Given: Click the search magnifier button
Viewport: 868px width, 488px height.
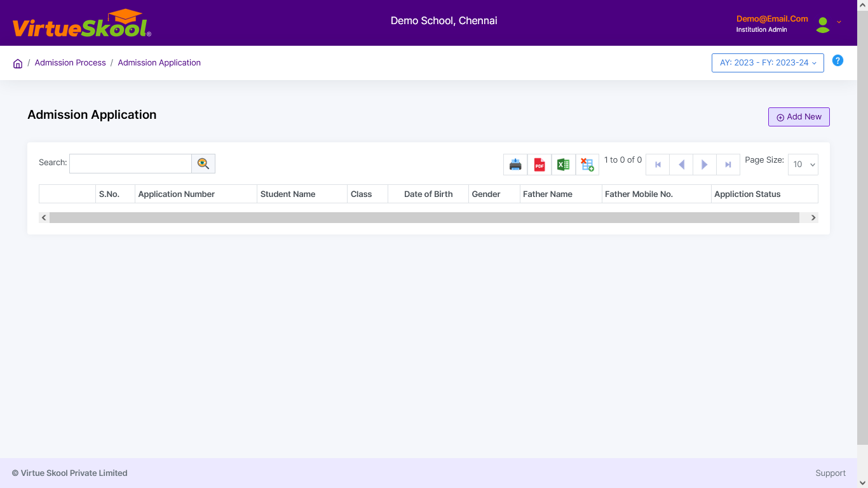Looking at the screenshot, I should (x=203, y=163).
